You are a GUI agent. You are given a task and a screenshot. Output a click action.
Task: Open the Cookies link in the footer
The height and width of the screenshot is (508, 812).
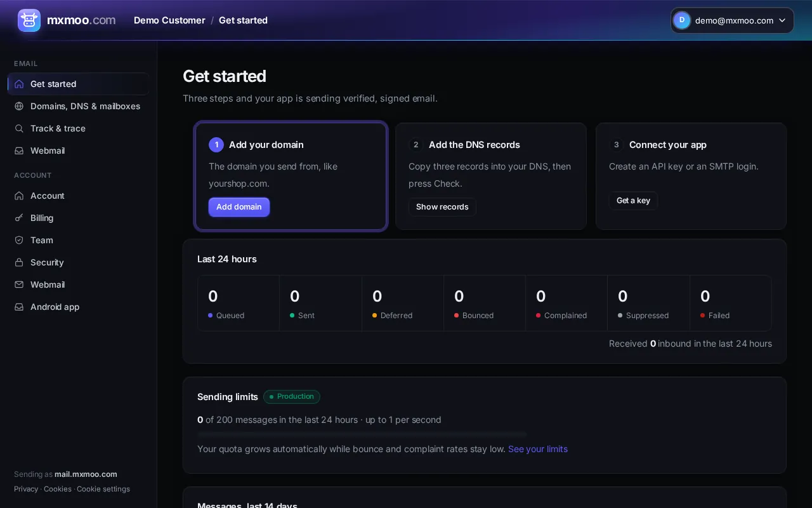click(58, 489)
